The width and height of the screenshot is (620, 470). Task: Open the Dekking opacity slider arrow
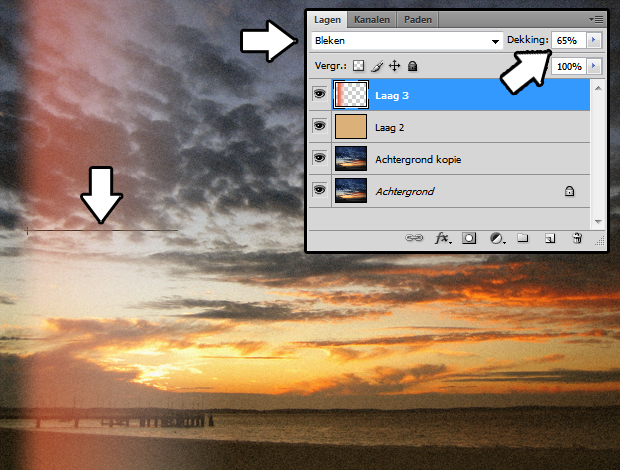point(595,41)
